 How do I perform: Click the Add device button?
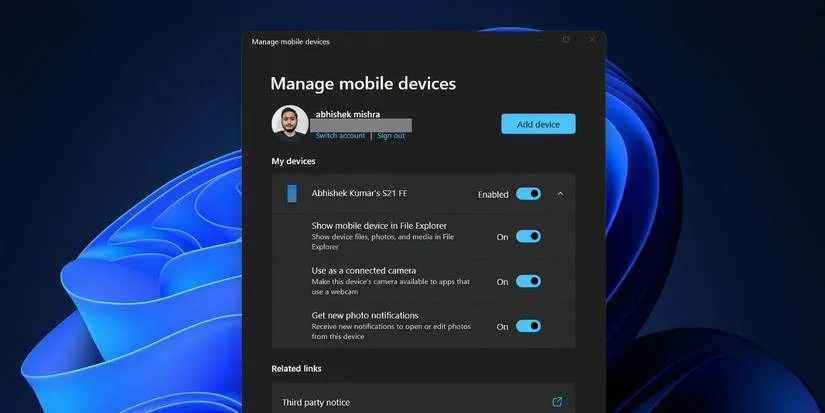538,124
